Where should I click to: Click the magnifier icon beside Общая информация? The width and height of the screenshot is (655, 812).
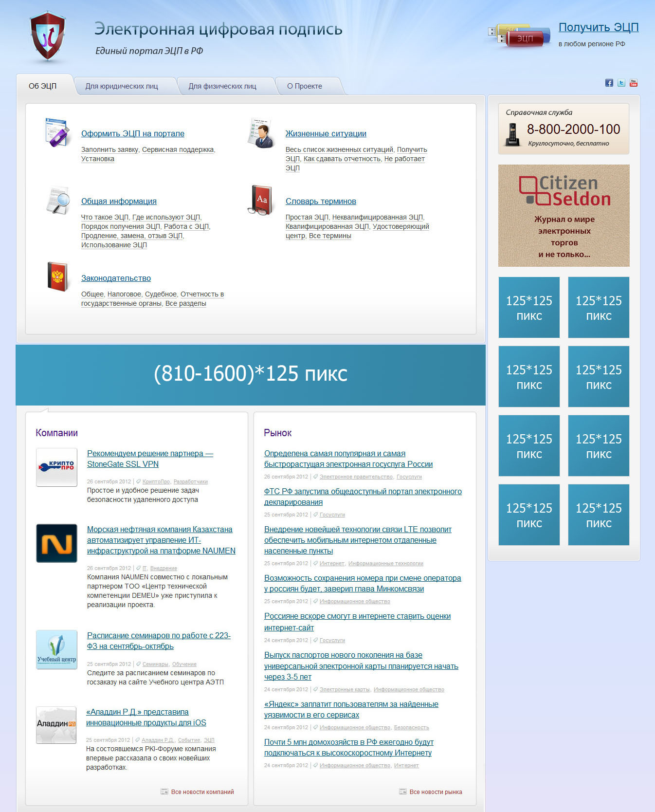pos(58,200)
